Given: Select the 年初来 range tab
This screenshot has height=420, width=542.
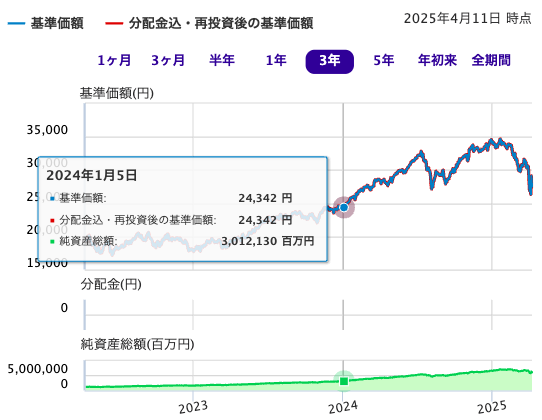Looking at the screenshot, I should tap(437, 60).
